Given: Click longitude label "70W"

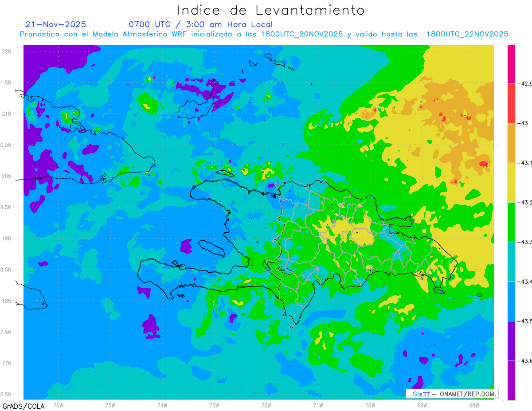Looking at the screenshot, I should tap(370, 405).
